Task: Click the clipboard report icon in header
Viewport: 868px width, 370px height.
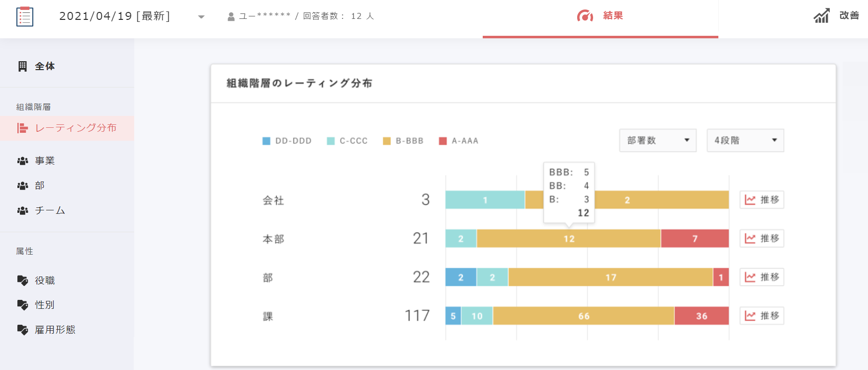Action: 25,16
